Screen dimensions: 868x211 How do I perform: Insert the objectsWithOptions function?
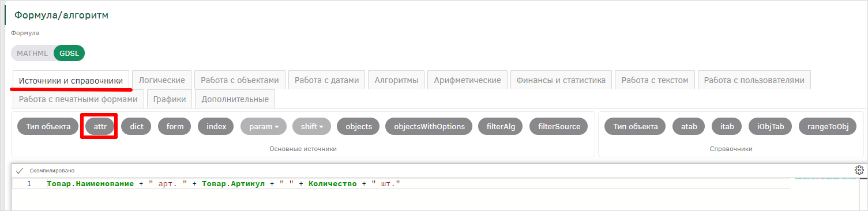click(429, 126)
